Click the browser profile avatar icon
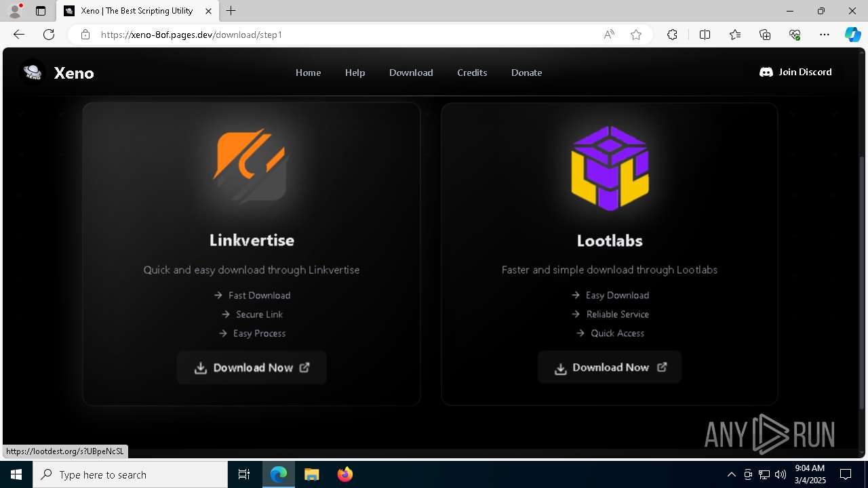 [14, 11]
